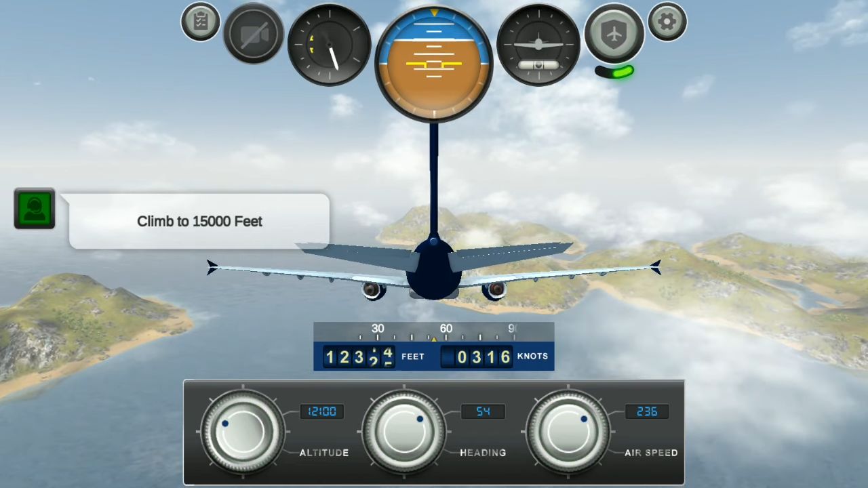The height and width of the screenshot is (488, 868).
Task: Tap the turn coordinator gauge
Action: click(538, 45)
